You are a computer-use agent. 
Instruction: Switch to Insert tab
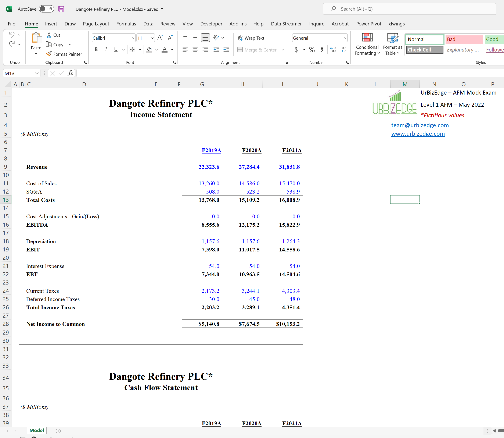pyautogui.click(x=51, y=24)
